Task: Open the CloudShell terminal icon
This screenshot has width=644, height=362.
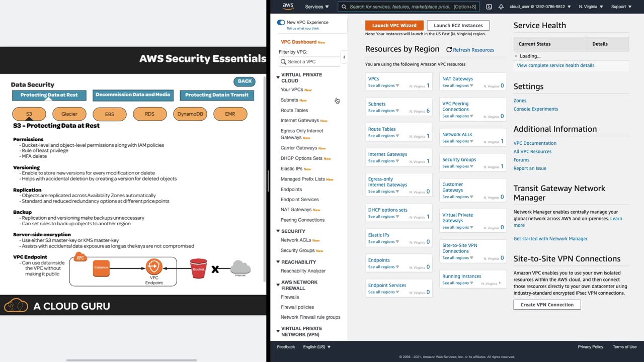Action: [489, 7]
